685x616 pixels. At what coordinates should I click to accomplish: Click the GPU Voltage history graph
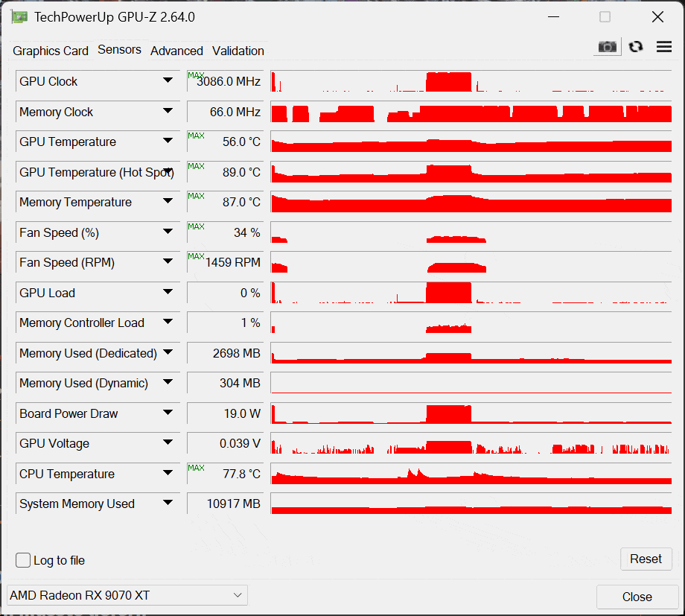(x=471, y=443)
